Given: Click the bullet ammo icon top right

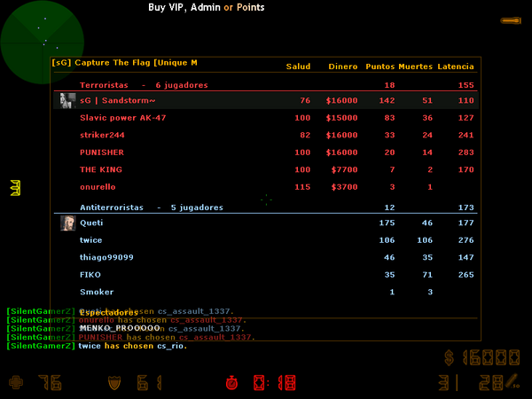Looking at the screenshot, I should point(511,20).
